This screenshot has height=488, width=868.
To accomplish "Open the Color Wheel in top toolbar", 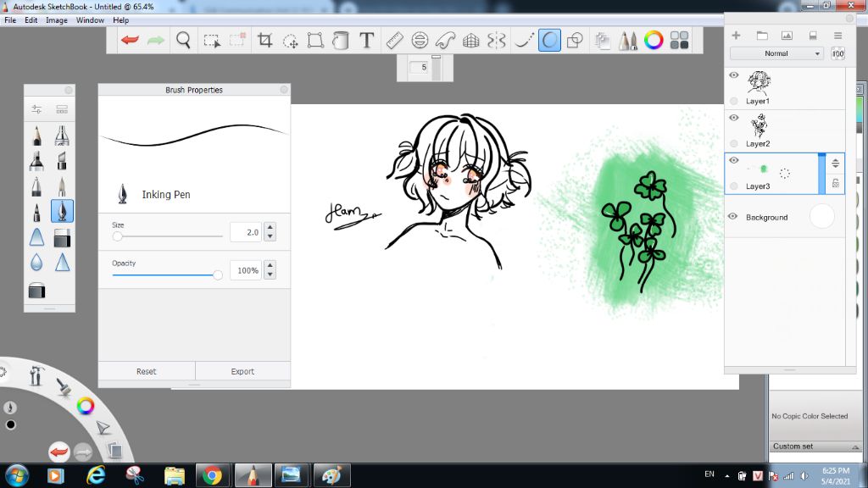I will [654, 40].
